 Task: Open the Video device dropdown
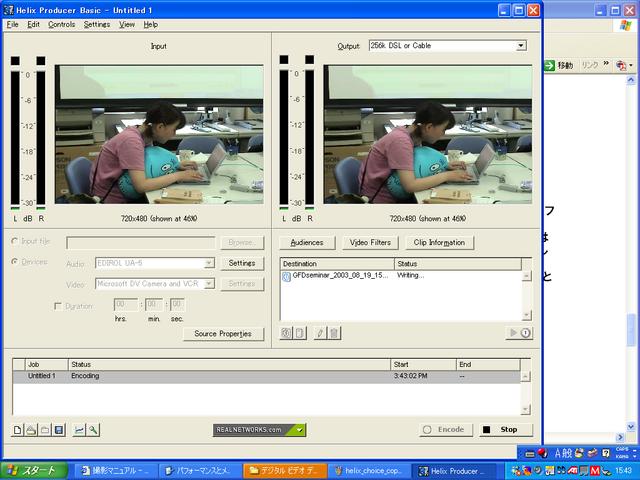click(209, 283)
